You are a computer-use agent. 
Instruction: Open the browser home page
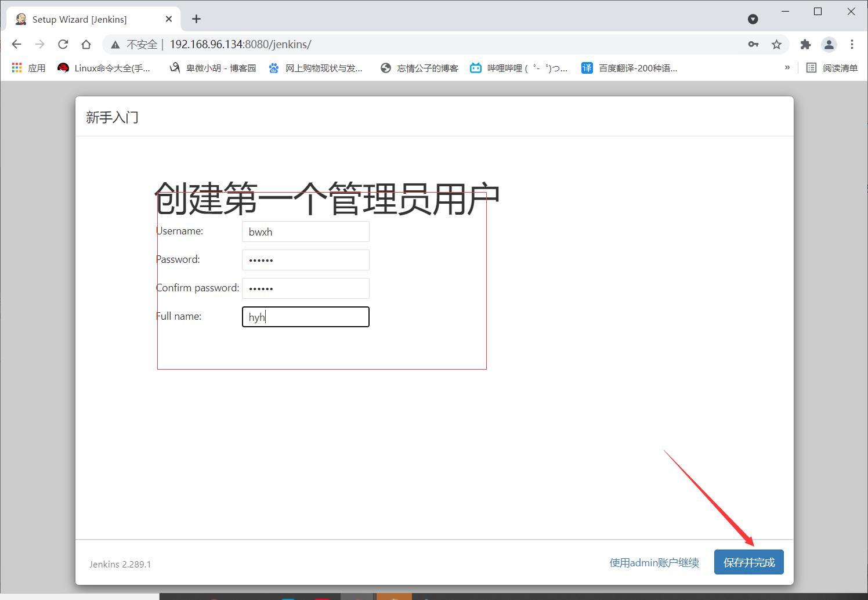click(x=86, y=44)
